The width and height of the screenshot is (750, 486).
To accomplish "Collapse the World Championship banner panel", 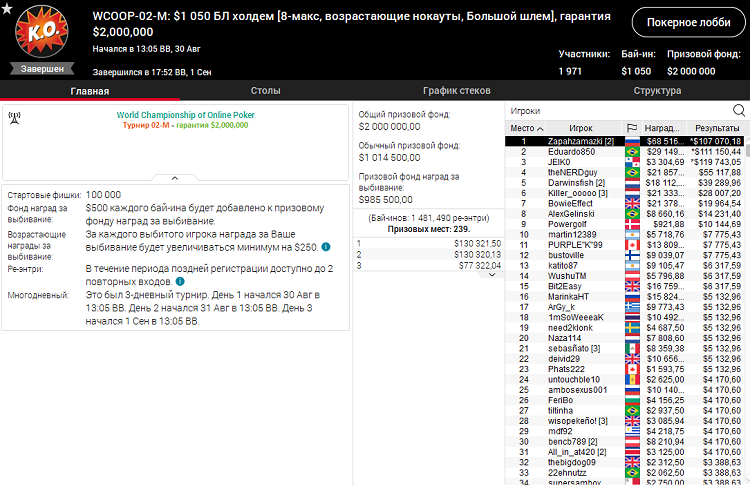I will point(175,177).
